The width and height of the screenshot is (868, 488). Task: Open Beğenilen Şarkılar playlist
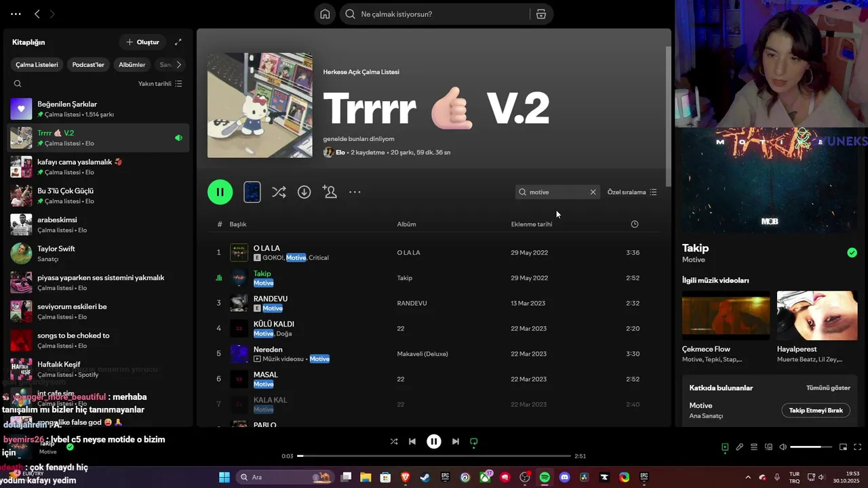tap(98, 109)
